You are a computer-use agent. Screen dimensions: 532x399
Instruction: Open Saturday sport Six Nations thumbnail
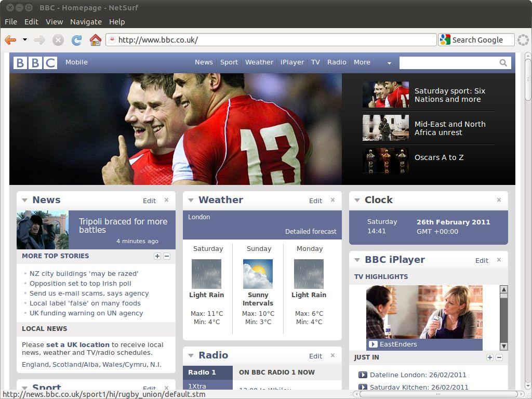386,95
